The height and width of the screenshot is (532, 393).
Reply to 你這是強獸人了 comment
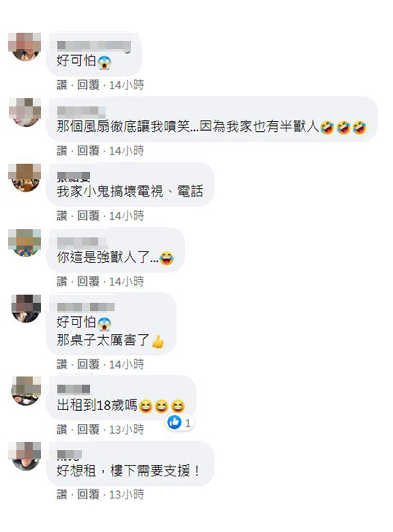click(x=88, y=282)
